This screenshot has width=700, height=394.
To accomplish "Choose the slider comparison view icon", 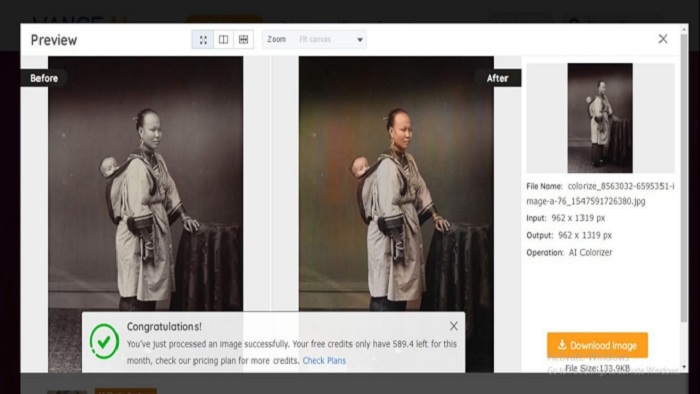I will pyautogui.click(x=244, y=40).
